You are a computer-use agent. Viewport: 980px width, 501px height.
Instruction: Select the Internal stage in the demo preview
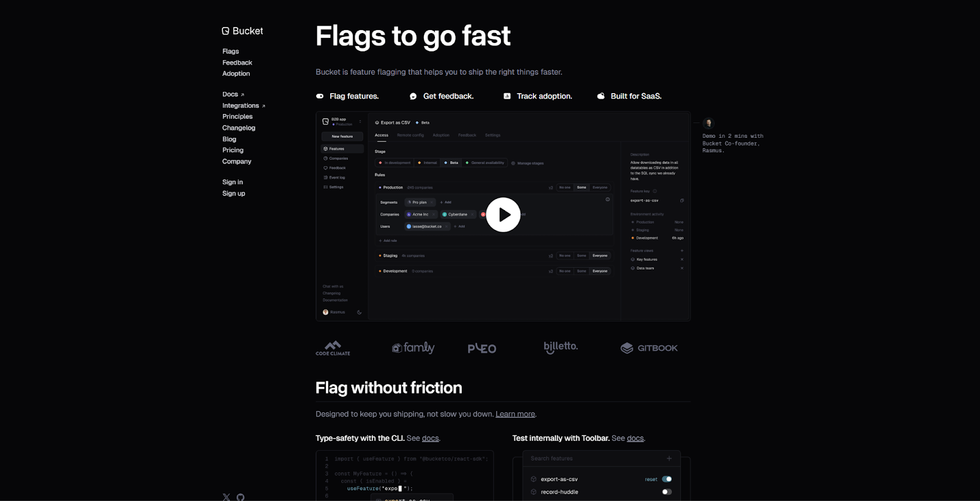[x=428, y=163]
